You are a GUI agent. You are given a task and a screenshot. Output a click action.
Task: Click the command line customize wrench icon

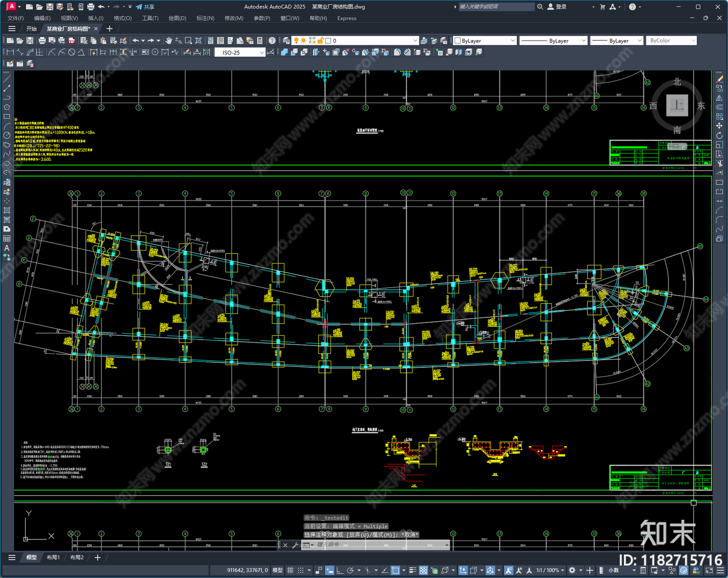click(295, 545)
